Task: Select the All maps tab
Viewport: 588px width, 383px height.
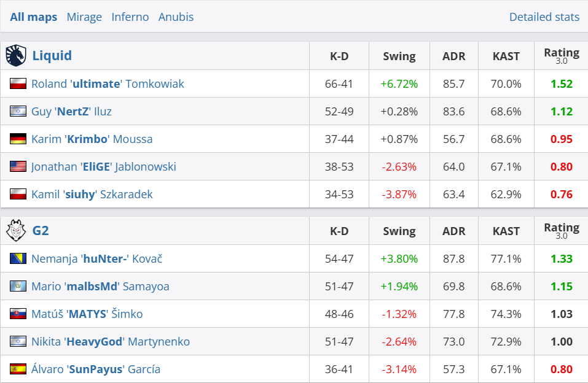Action: point(34,17)
